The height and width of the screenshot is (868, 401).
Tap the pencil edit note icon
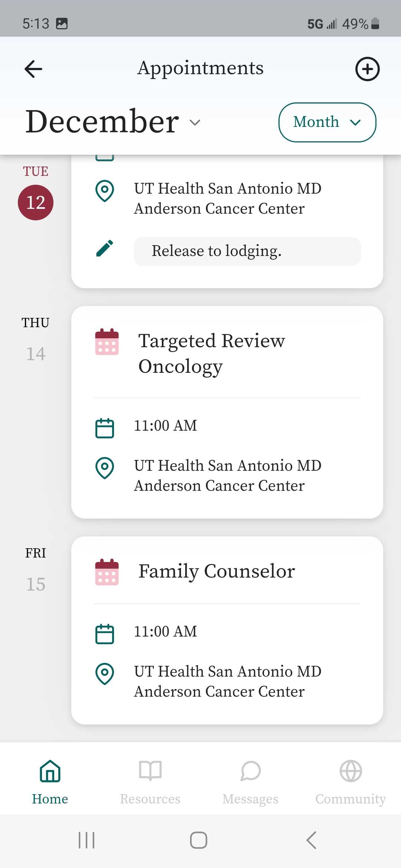click(x=105, y=249)
